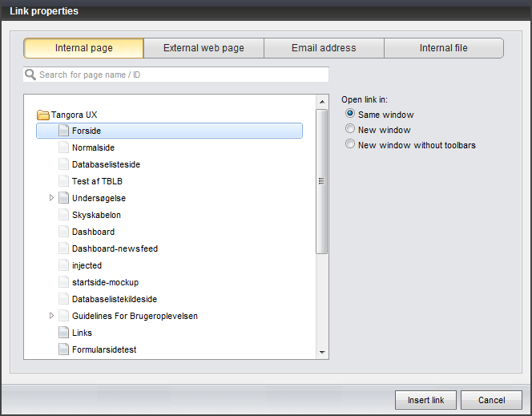Click the Formularsidetest page icon
The image size is (532, 416).
tap(63, 349)
